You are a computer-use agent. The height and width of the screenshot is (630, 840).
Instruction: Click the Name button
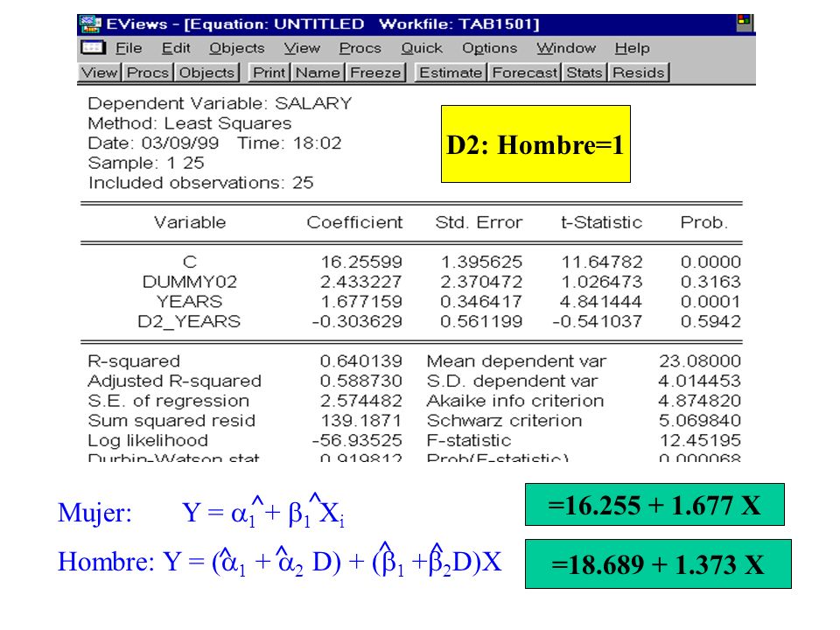point(318,73)
